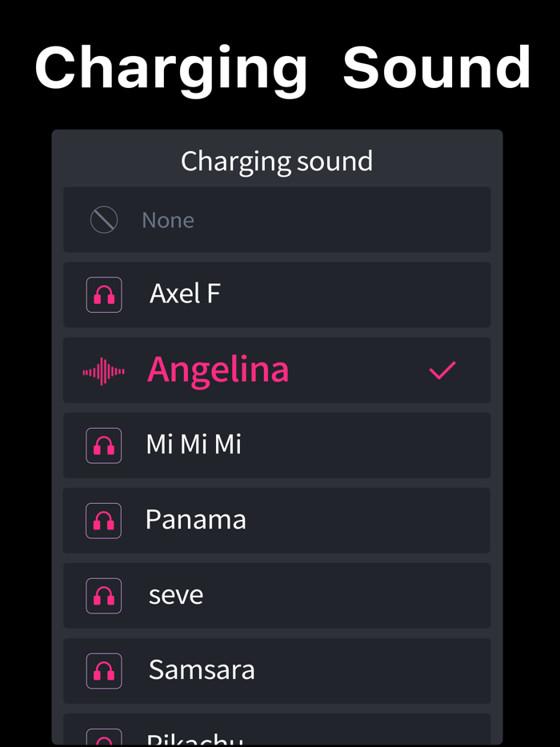560x747 pixels.
Task: Click the headphone icon next to Axel F
Action: tap(104, 294)
